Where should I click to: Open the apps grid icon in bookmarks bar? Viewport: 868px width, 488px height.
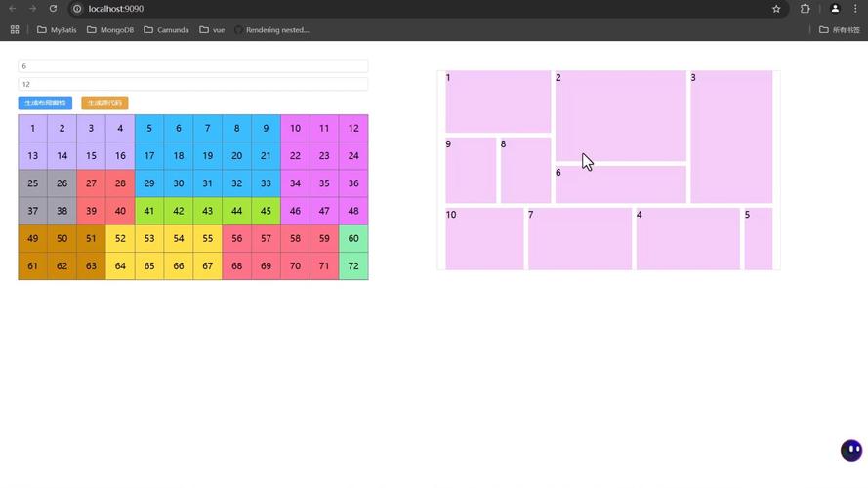click(15, 30)
